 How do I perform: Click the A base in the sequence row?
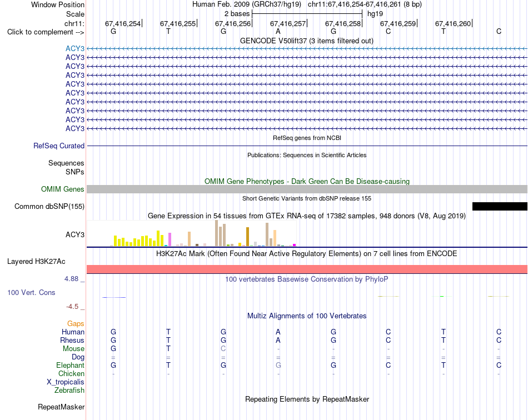278,31
